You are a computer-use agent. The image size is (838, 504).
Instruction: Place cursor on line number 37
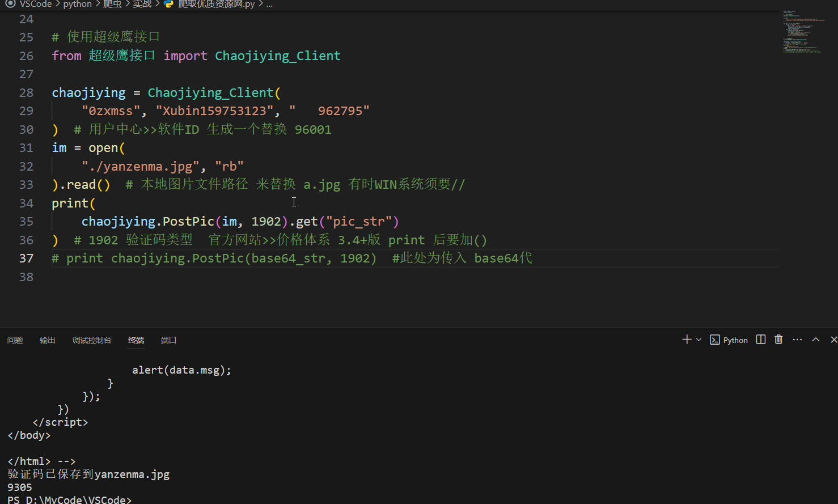[26, 259]
